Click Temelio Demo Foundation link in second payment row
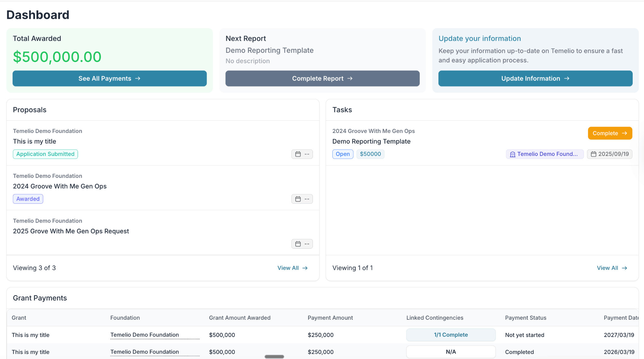Screen dimensions: 644x359 (x=145, y=352)
